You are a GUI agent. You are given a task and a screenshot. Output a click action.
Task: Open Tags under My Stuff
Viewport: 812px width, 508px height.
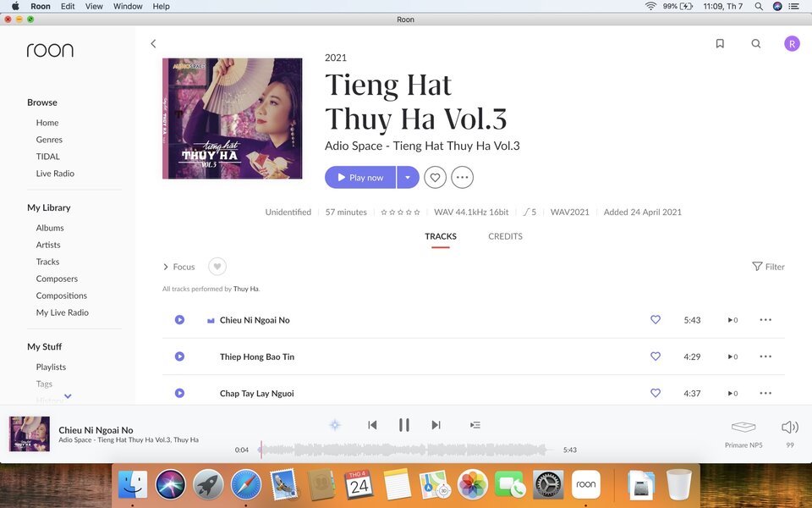pos(44,384)
